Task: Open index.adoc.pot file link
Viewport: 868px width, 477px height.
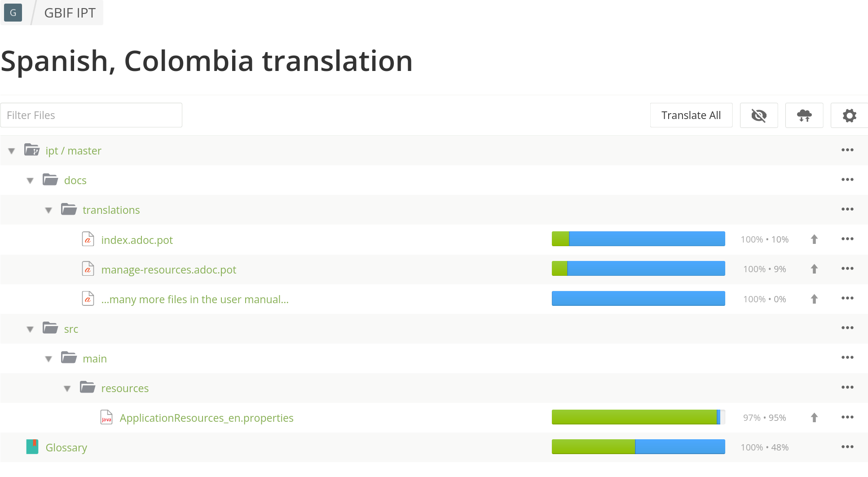Action: 137,240
